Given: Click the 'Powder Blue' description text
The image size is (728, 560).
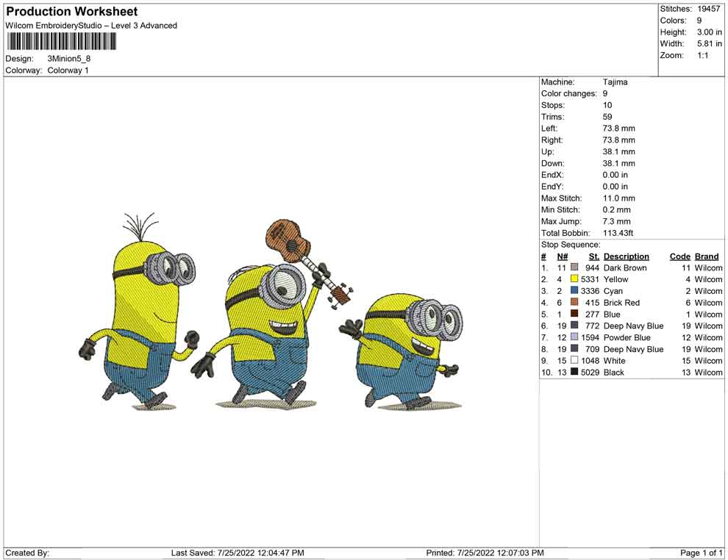Looking at the screenshot, I should 627,337.
